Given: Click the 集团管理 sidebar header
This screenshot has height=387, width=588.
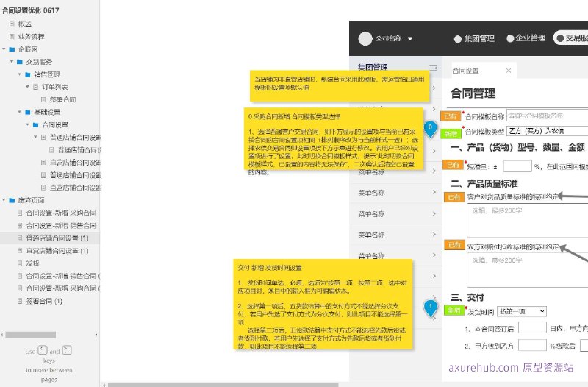Looking at the screenshot, I should tap(373, 67).
